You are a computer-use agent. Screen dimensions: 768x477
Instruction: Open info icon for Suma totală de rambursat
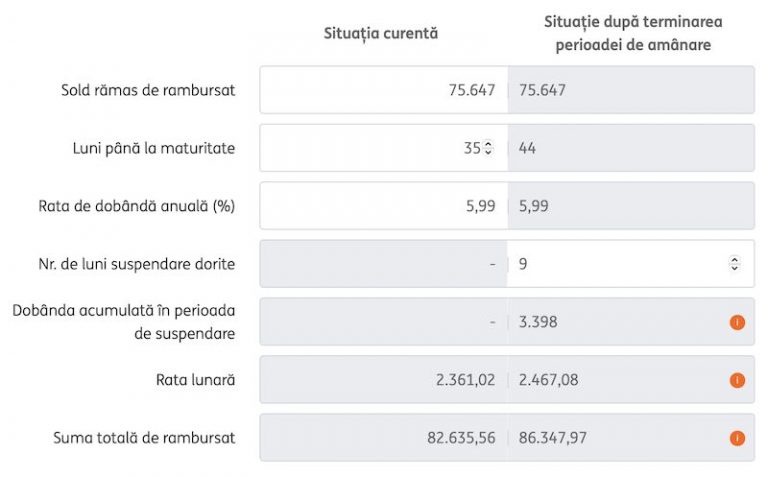coord(737,438)
